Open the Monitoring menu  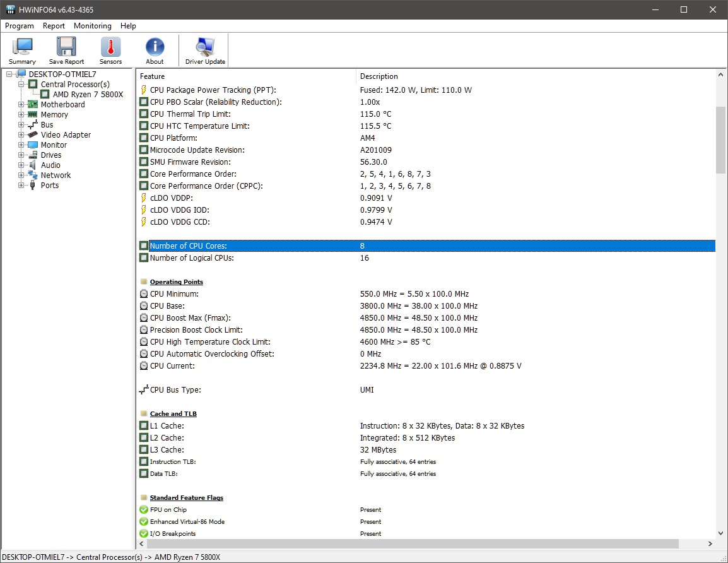(x=92, y=26)
